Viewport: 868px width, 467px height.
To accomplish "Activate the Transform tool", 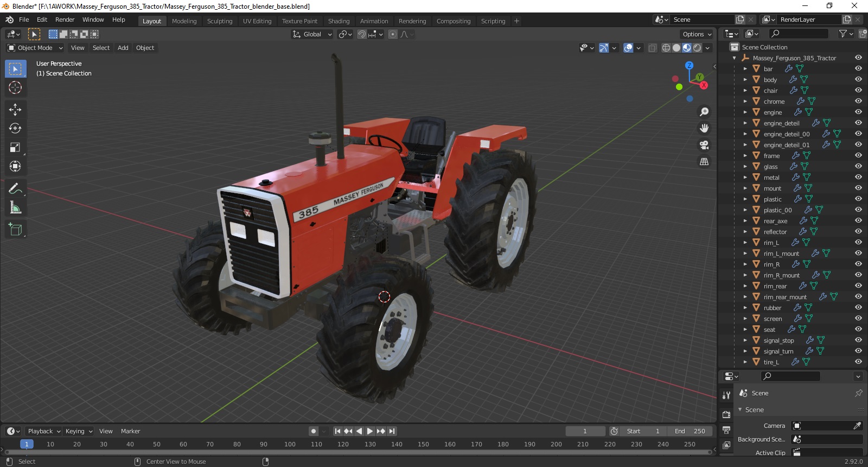I will click(x=15, y=166).
